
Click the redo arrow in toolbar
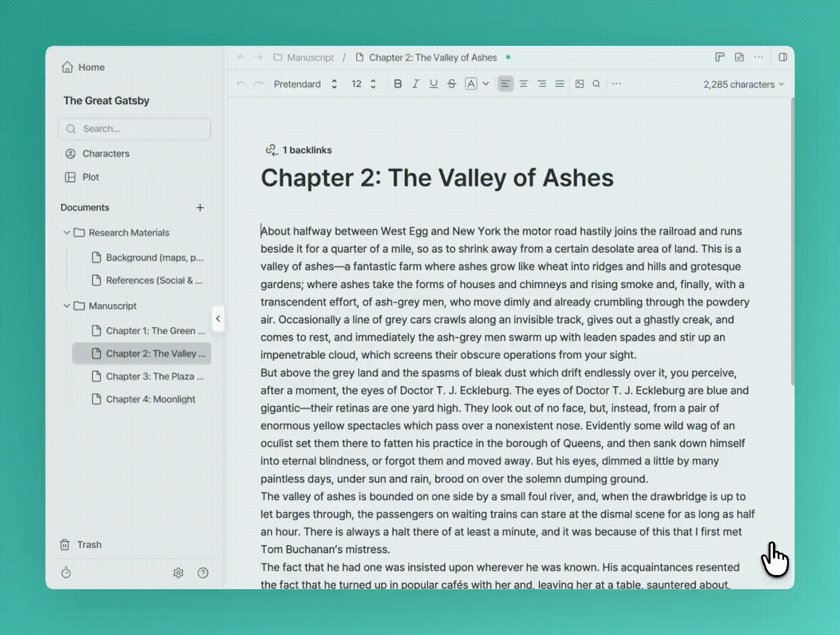tap(258, 84)
